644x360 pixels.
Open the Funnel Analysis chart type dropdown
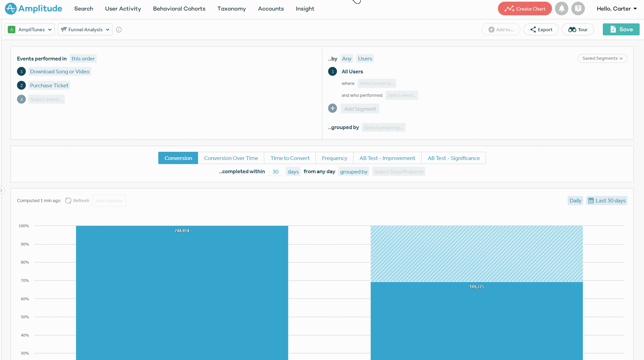pos(85,30)
